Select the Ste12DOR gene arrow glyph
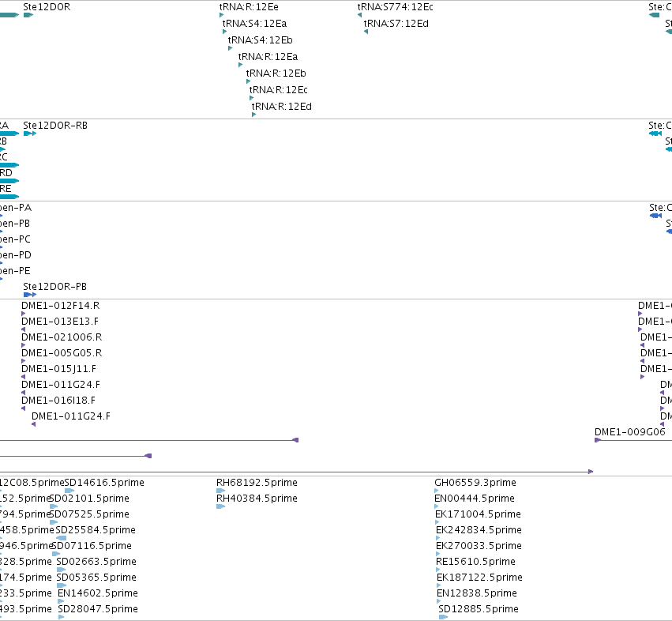Screen dimensions: 672x621 point(28,15)
